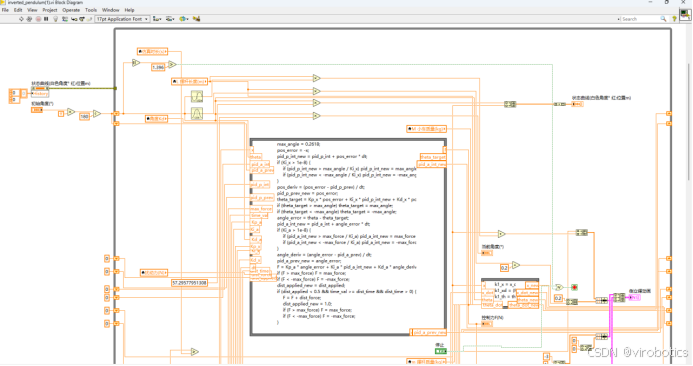This screenshot has width=693, height=366.
Task: Select the sine function node
Action: point(197,96)
